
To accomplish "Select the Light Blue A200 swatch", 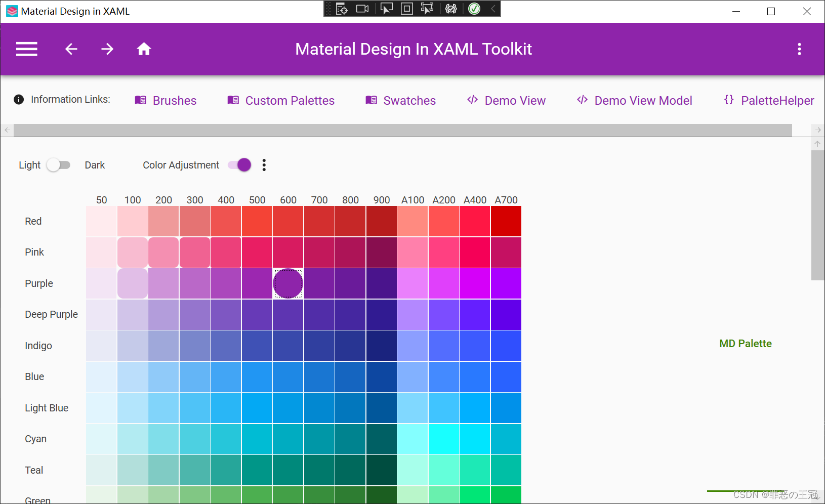I will pos(444,408).
